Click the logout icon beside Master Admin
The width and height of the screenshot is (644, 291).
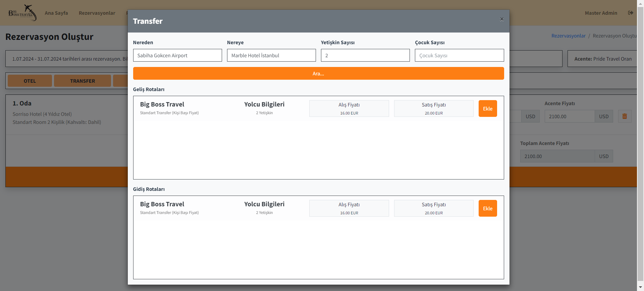[x=631, y=13]
